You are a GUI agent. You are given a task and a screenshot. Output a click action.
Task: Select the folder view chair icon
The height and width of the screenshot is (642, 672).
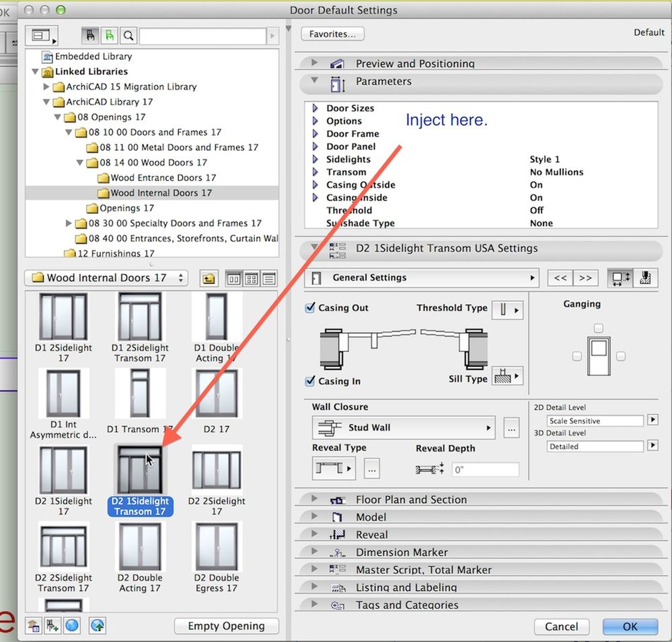(x=90, y=36)
